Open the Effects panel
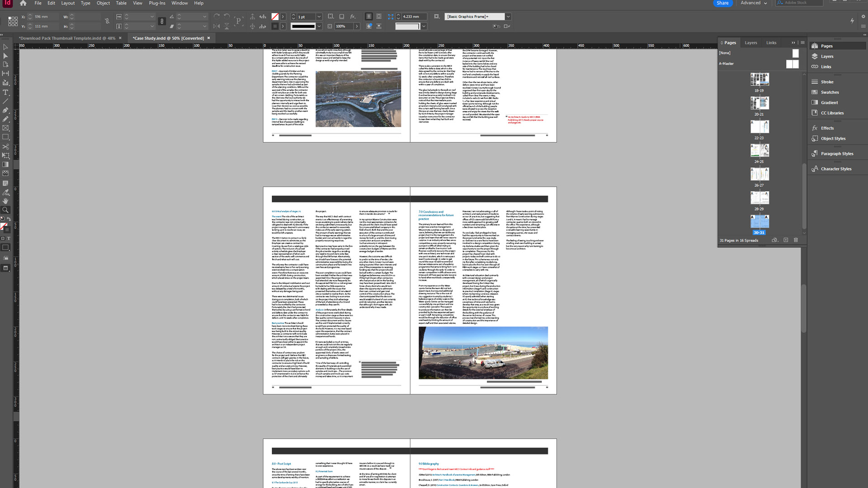 tap(827, 128)
